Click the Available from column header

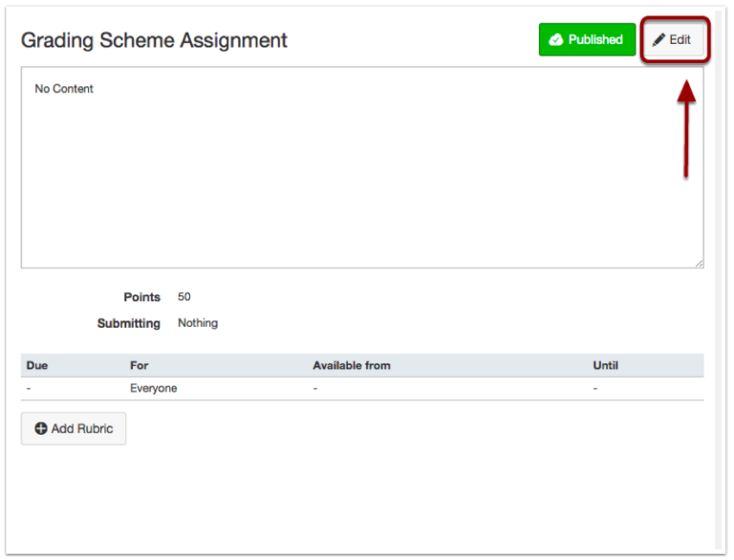coord(352,366)
